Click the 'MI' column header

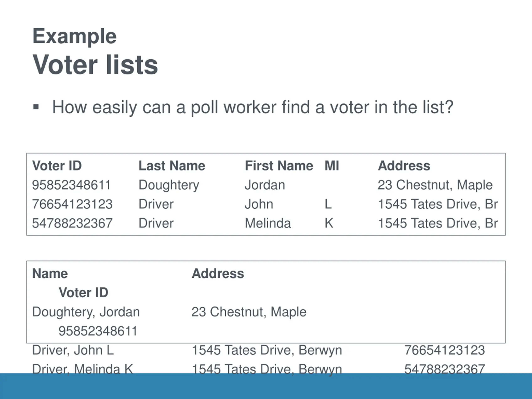pyautogui.click(x=332, y=165)
